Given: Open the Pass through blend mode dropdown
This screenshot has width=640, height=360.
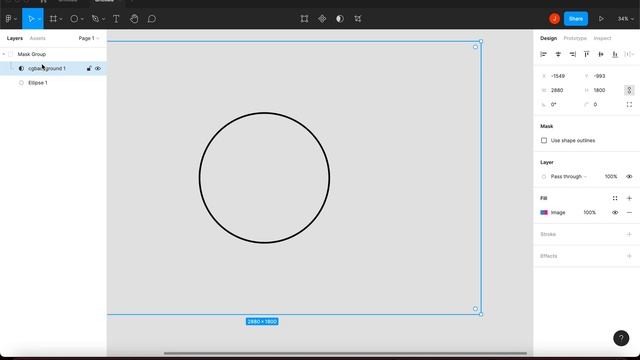Looking at the screenshot, I should pos(568,177).
